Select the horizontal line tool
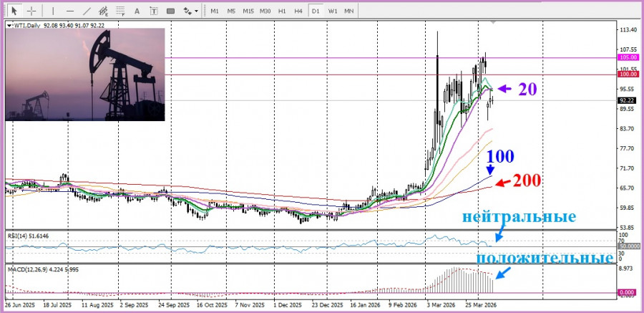Viewport: 644px width, 313px height. (69, 11)
